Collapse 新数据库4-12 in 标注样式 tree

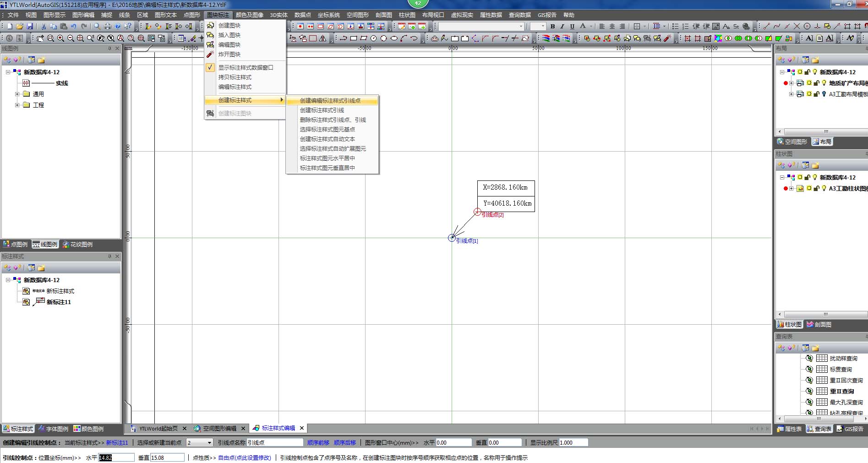[x=8, y=280]
